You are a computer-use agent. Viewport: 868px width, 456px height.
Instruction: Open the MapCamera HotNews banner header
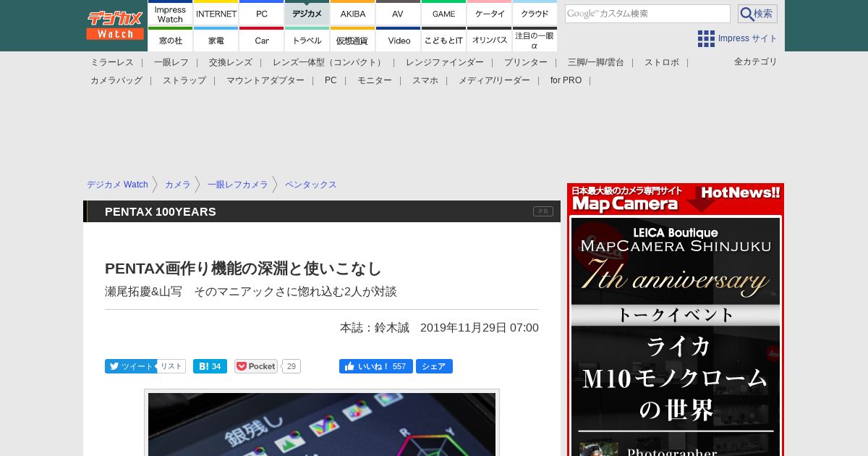tap(676, 199)
